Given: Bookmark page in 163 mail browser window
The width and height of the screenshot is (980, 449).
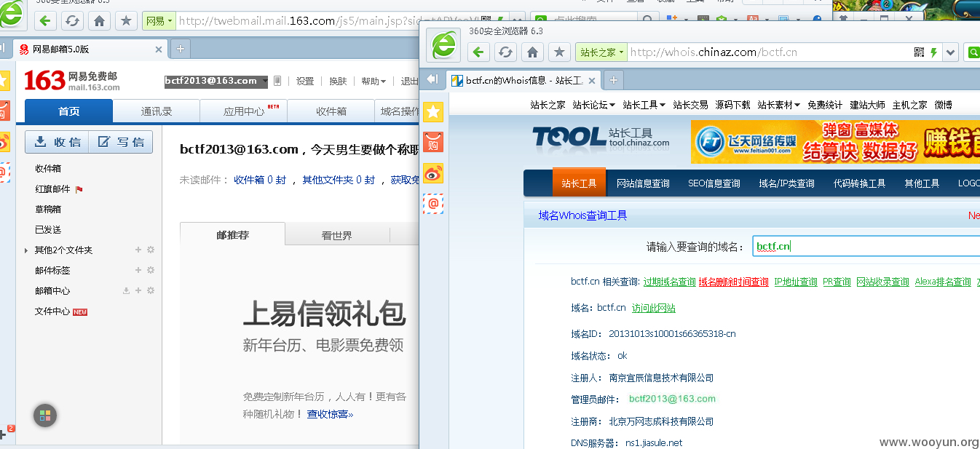Looking at the screenshot, I should click(x=127, y=21).
